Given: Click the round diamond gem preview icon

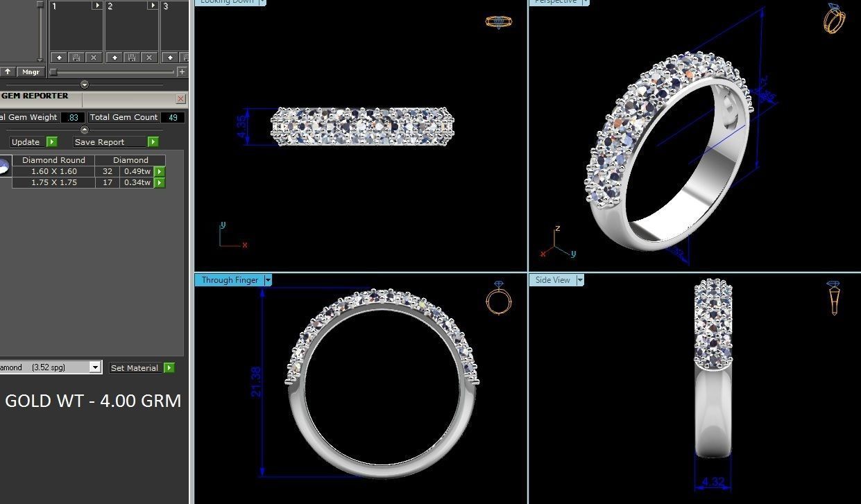Looking at the screenshot, I should [x=4, y=167].
